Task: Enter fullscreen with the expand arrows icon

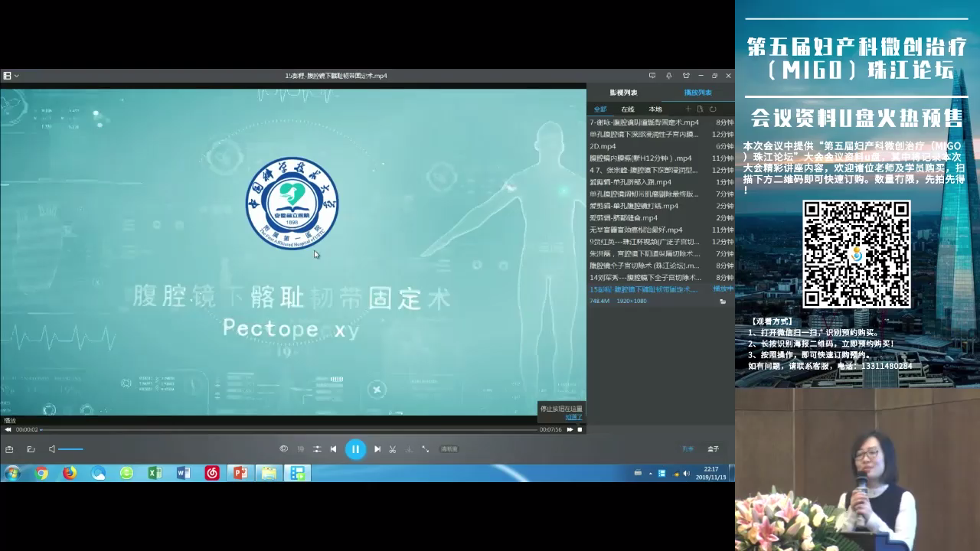Action: (425, 449)
